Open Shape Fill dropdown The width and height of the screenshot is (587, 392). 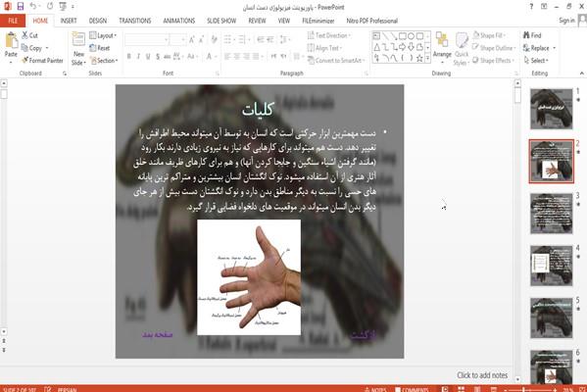tap(489, 35)
